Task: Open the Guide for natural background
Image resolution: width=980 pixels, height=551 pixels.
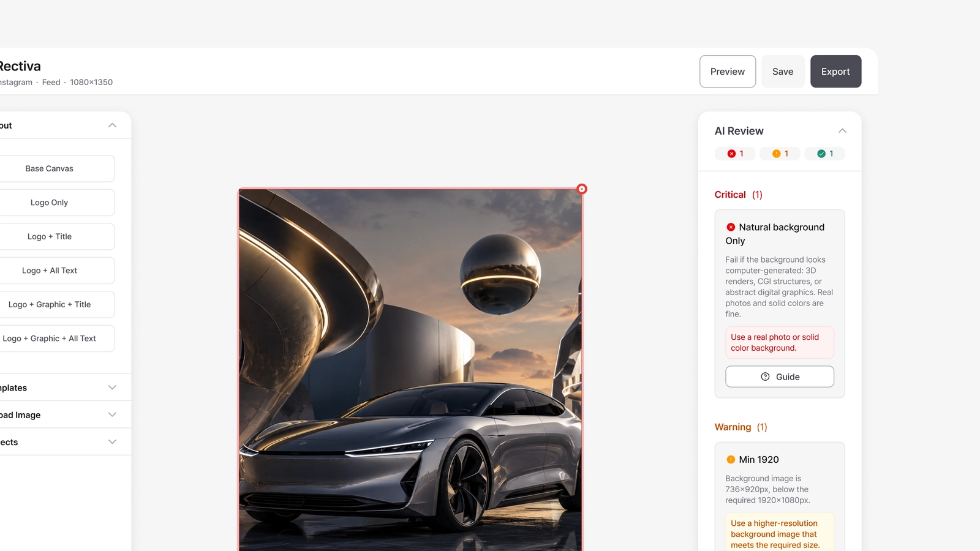Action: 780,377
